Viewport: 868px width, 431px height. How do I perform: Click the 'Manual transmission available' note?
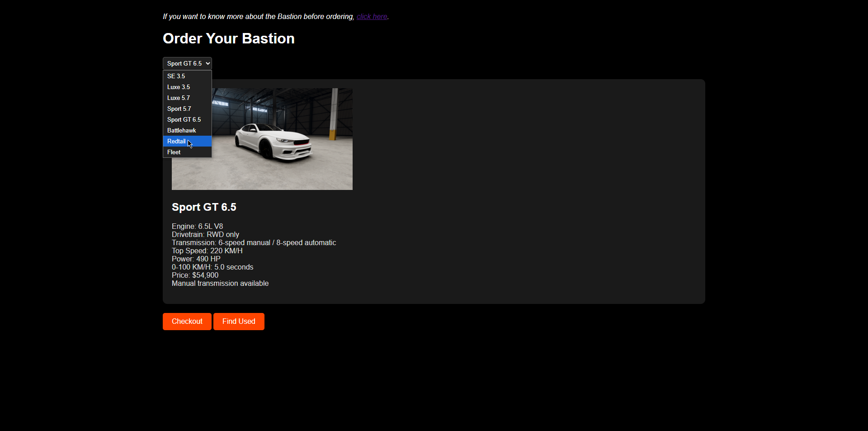point(220,284)
